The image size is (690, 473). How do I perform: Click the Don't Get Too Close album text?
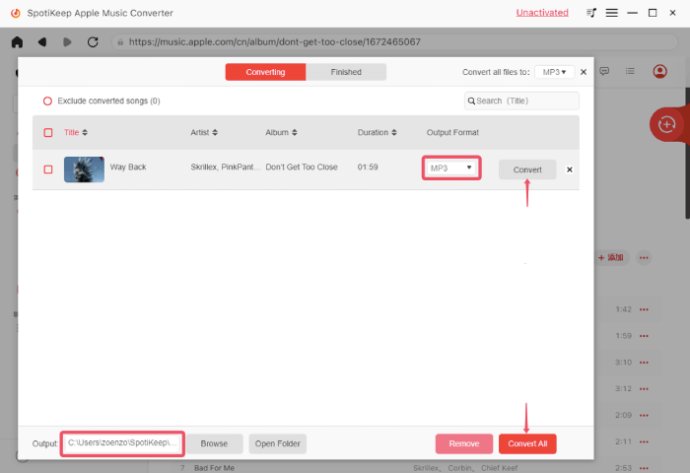[x=301, y=167]
